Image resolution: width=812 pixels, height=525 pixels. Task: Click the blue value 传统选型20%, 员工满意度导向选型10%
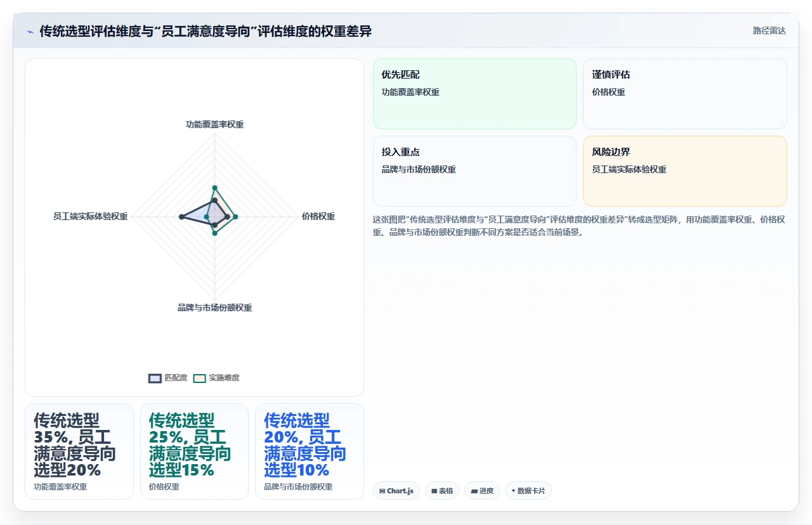(305, 445)
